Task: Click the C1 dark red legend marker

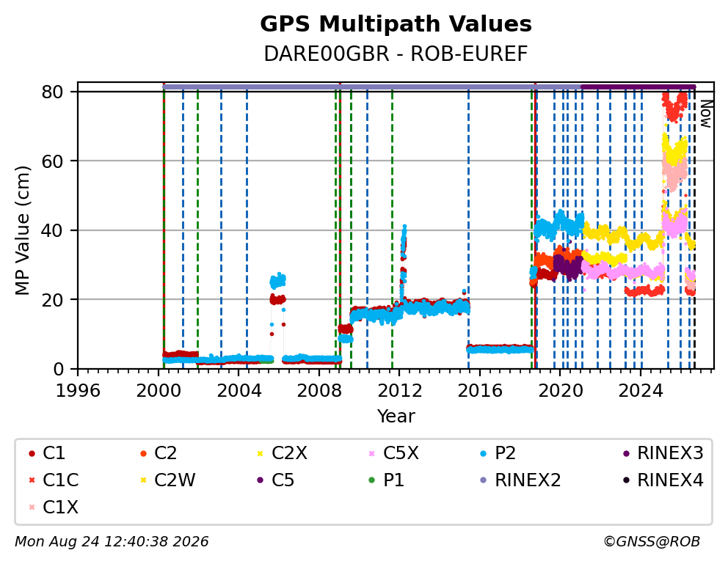Action: tap(32, 453)
